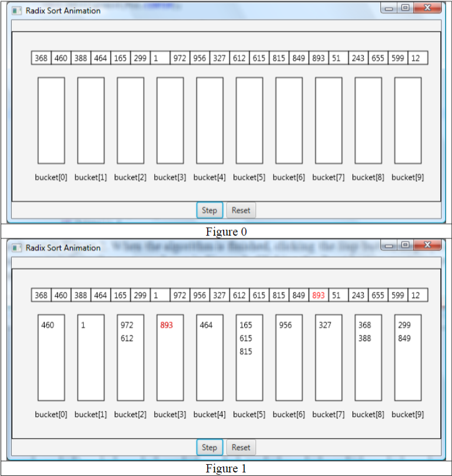Click the bucket[1] label in Figure 1
Viewport: 452px width, 476px height.
pos(91,414)
